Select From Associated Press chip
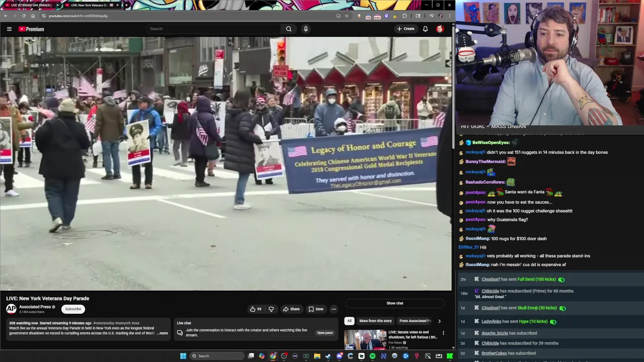This screenshot has height=362, width=644. [x=415, y=321]
